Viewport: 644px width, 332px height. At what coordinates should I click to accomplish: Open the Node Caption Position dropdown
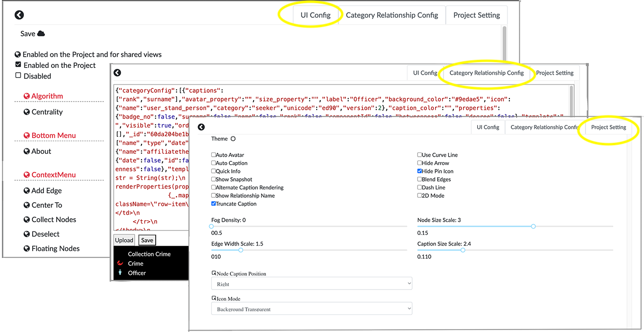(311, 284)
